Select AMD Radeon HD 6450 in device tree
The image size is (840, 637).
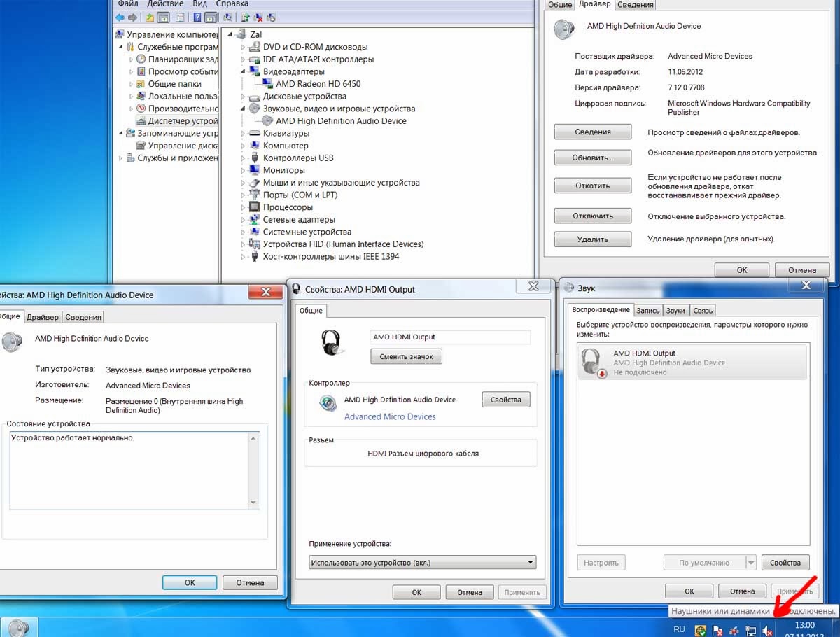318,84
